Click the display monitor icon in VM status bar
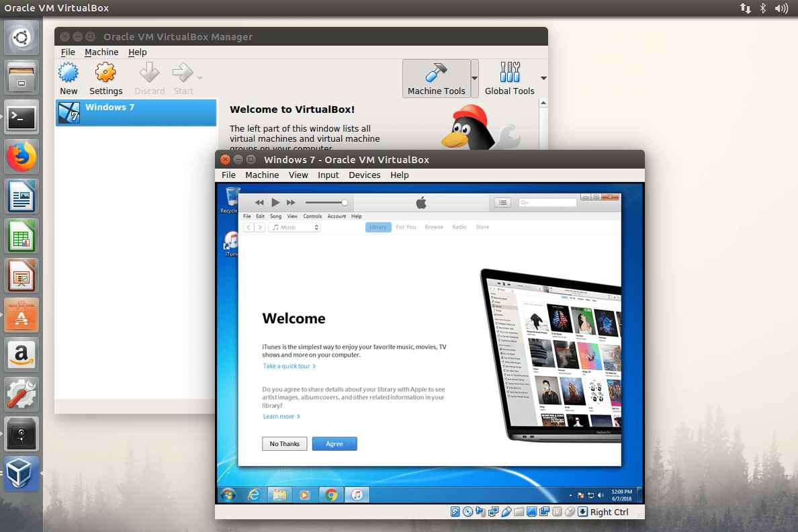The image size is (798, 532). click(x=531, y=512)
